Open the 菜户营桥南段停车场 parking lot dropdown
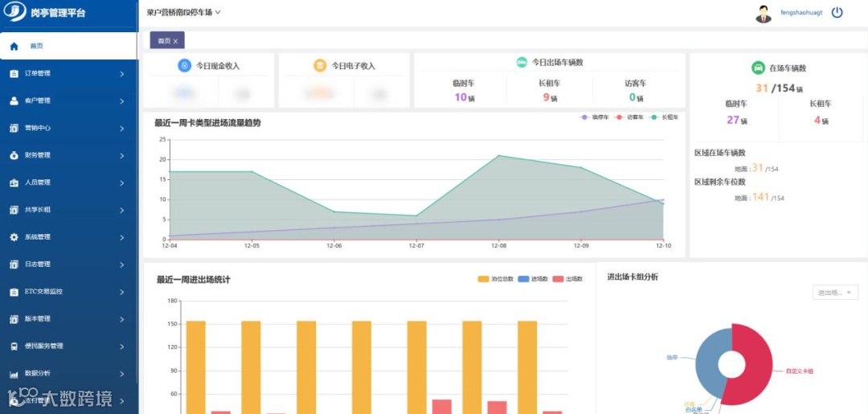This screenshot has width=868, height=414. [x=184, y=12]
